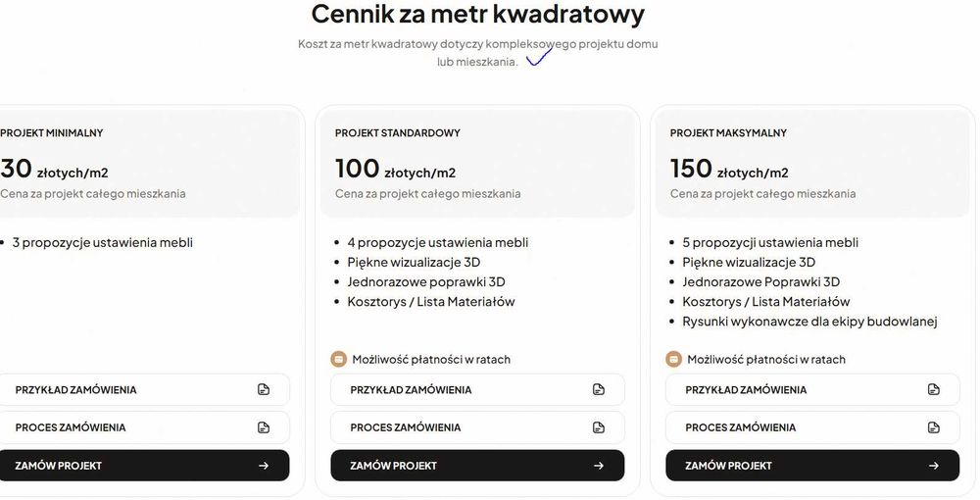Click installment payment icon in standard plan
The image size is (980, 500).
(x=338, y=360)
